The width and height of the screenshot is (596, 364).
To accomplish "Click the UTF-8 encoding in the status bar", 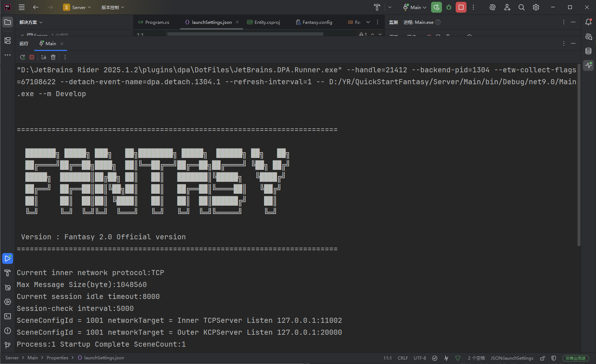I will pos(420,358).
